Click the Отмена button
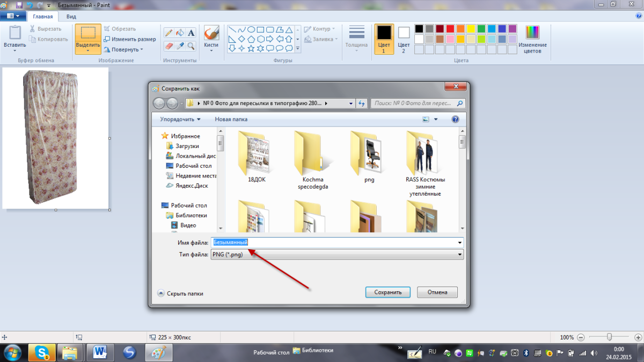The image size is (644, 362). point(437,292)
